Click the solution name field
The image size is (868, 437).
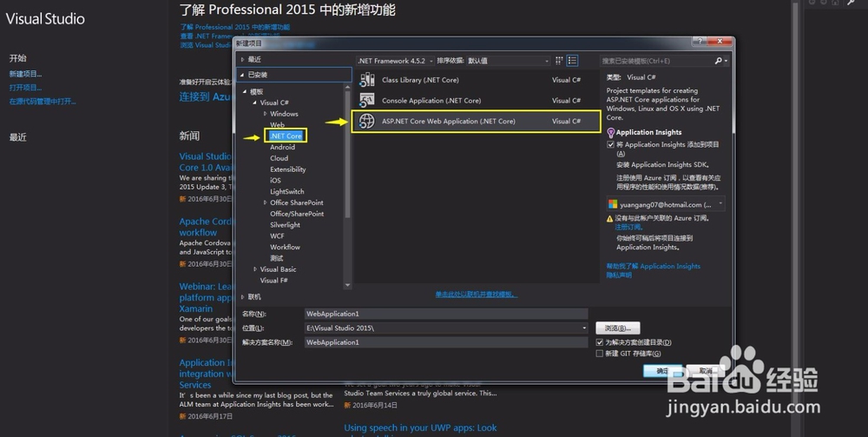[x=446, y=342]
